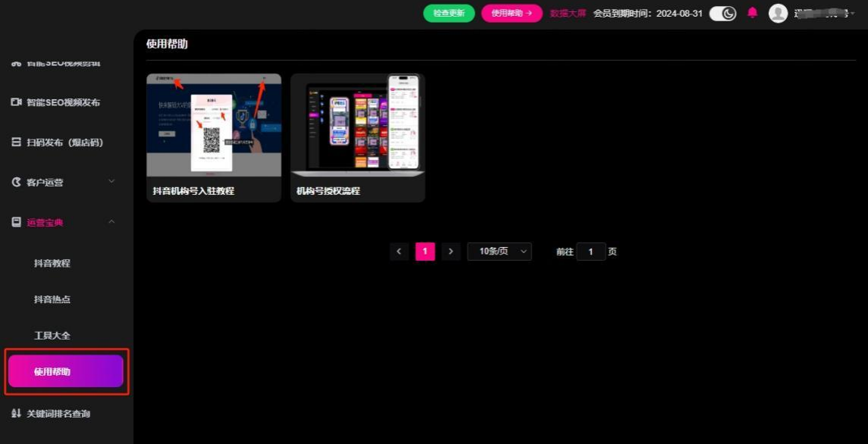
Task: Click the 运营宝典 book icon
Action: coord(16,222)
